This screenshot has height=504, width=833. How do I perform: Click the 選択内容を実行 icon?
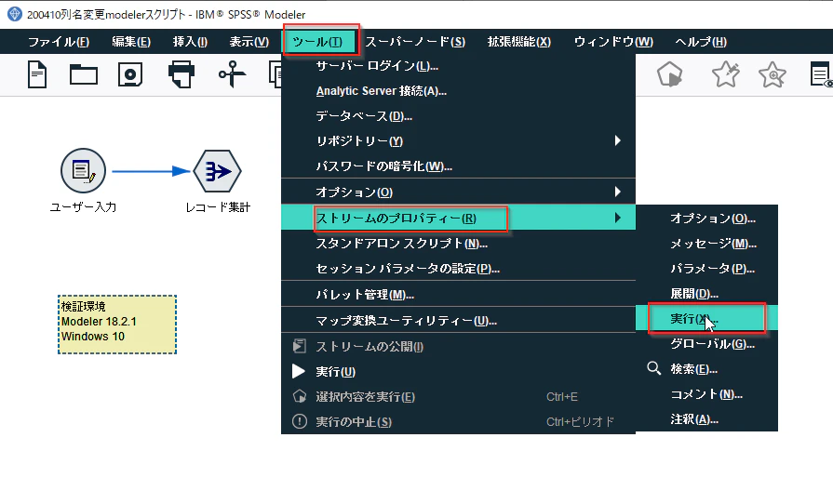(300, 396)
